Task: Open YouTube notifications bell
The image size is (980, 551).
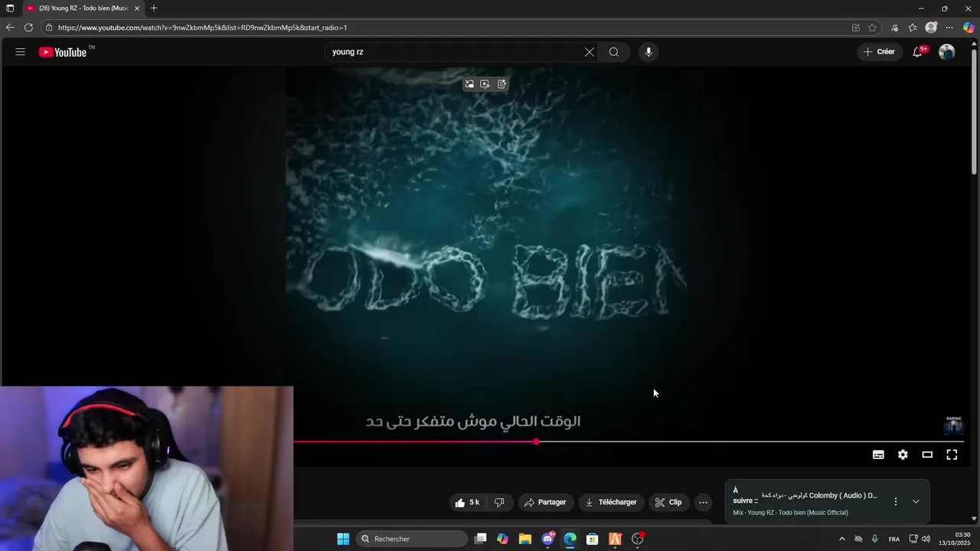Action: pyautogui.click(x=918, y=52)
